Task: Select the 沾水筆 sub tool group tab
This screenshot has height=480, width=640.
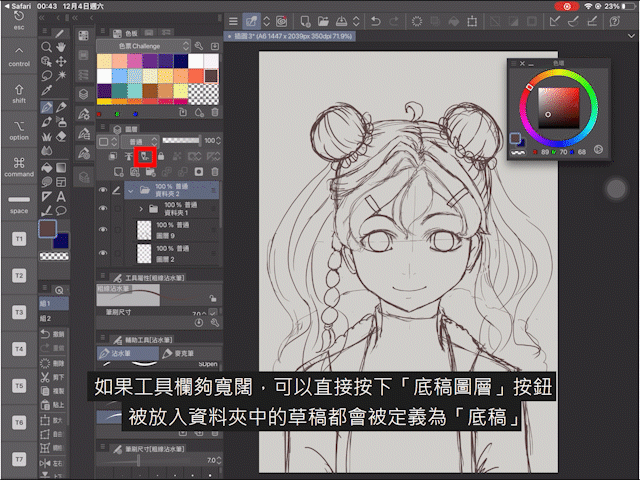Action: [x=127, y=353]
